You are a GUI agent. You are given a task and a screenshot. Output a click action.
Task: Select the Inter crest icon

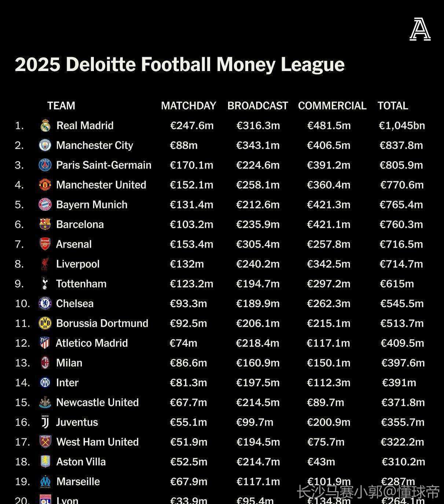(x=45, y=383)
